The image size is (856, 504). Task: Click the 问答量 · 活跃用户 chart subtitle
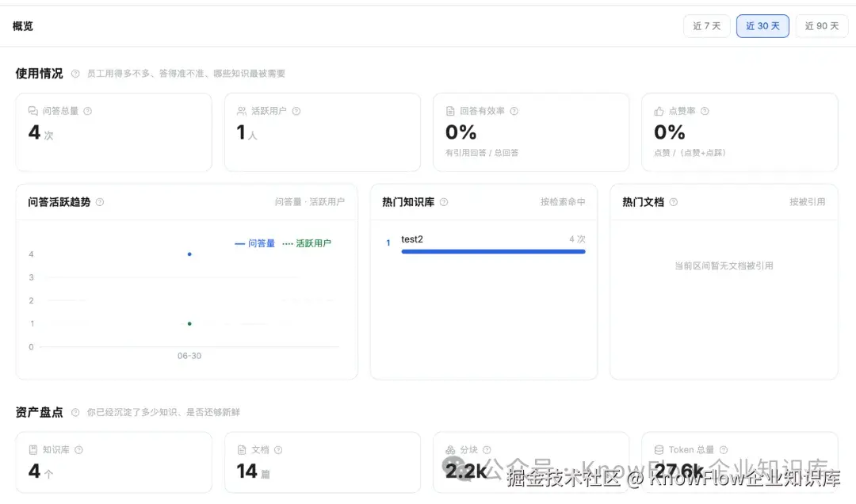coord(310,202)
